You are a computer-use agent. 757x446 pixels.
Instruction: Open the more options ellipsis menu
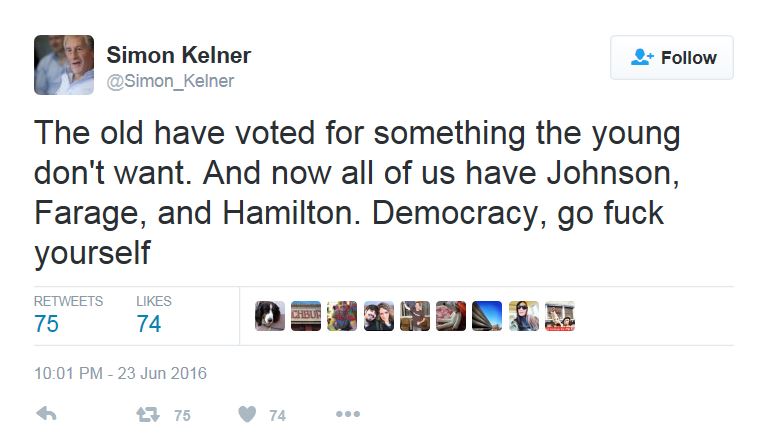tap(347, 415)
